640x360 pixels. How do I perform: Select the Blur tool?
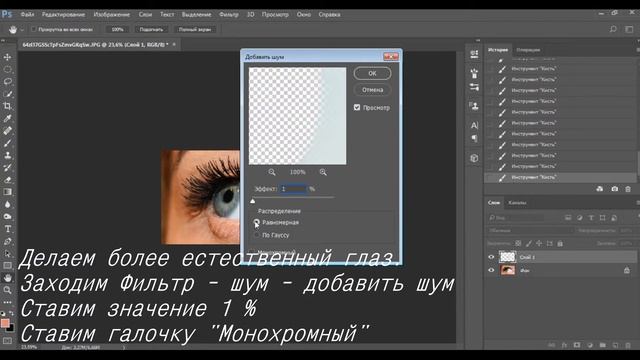7,204
